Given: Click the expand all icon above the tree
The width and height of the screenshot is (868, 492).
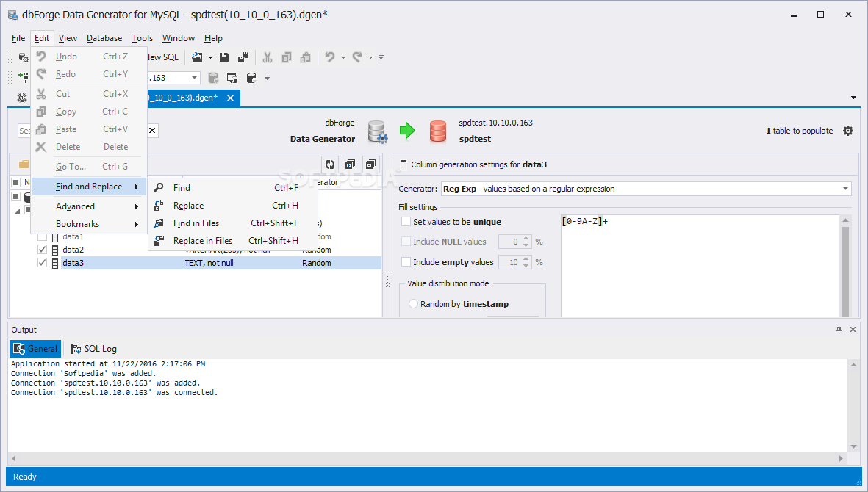Looking at the screenshot, I should (350, 164).
